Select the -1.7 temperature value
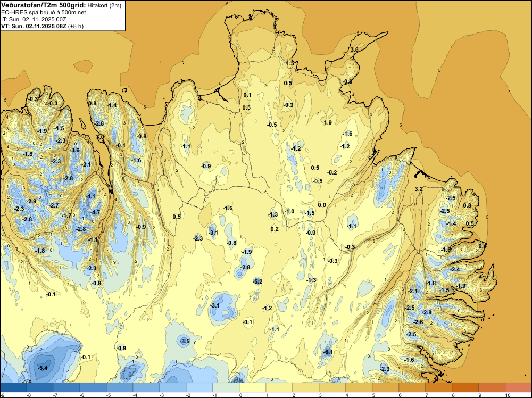 point(66,215)
